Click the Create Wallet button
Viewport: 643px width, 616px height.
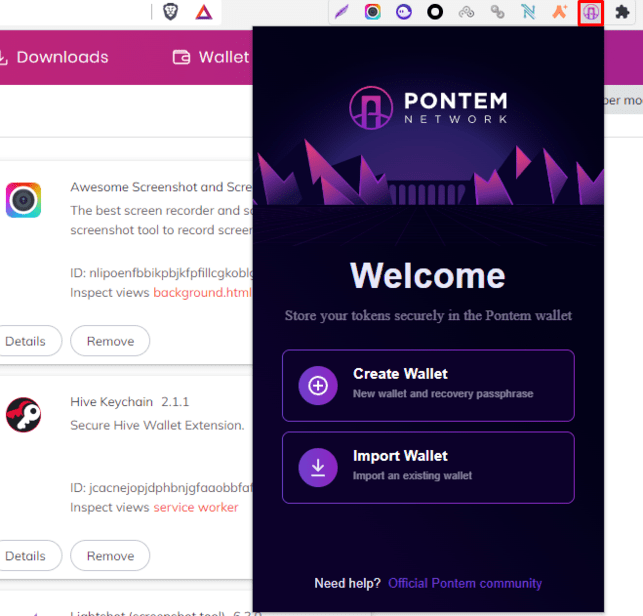pos(428,386)
